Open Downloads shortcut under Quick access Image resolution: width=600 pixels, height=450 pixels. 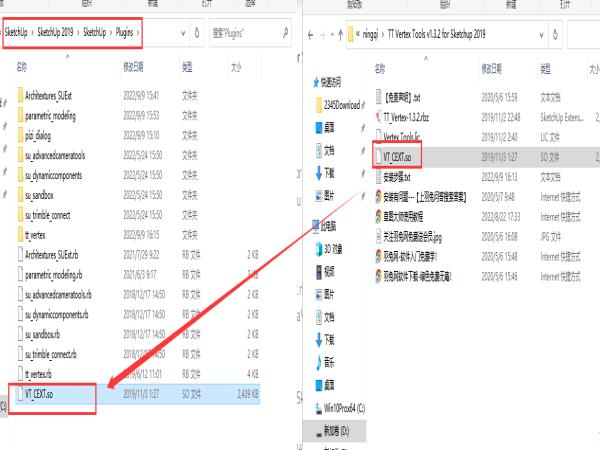point(324,174)
